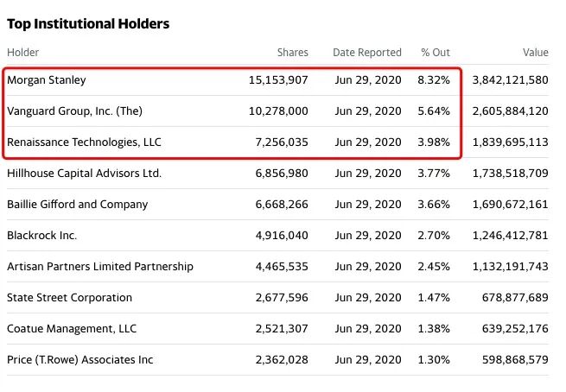Screen dimensions: 566x392
Task: Click the Value column header
Action: tap(535, 53)
